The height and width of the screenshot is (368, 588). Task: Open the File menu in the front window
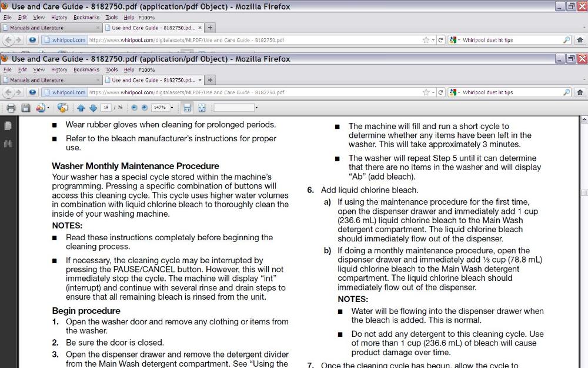point(8,70)
